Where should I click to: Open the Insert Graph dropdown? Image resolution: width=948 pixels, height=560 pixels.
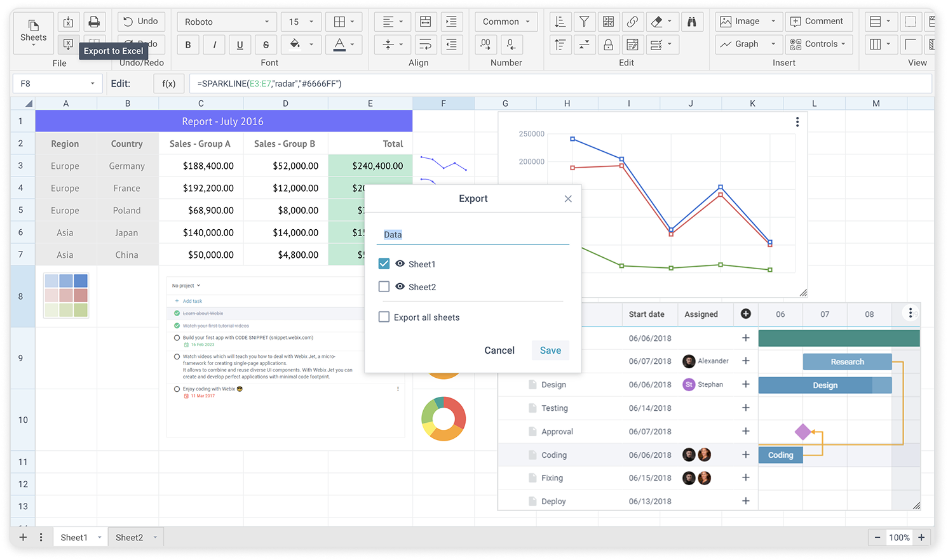click(x=748, y=44)
